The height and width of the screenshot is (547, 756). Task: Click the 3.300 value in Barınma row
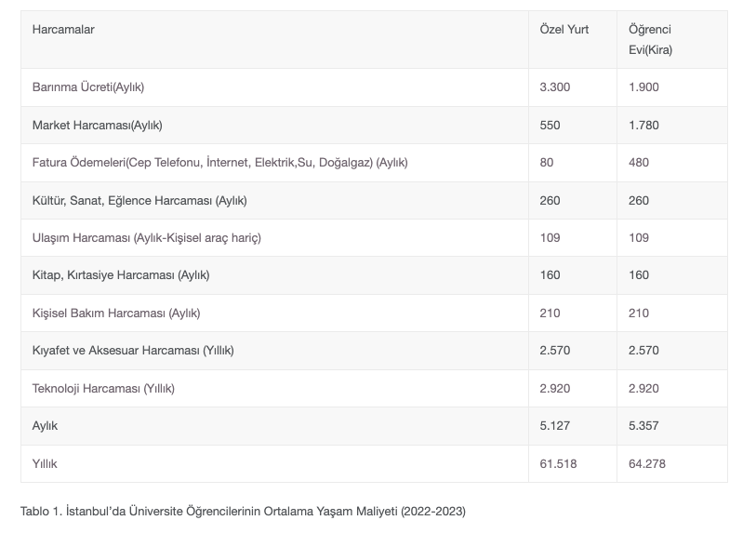(555, 87)
